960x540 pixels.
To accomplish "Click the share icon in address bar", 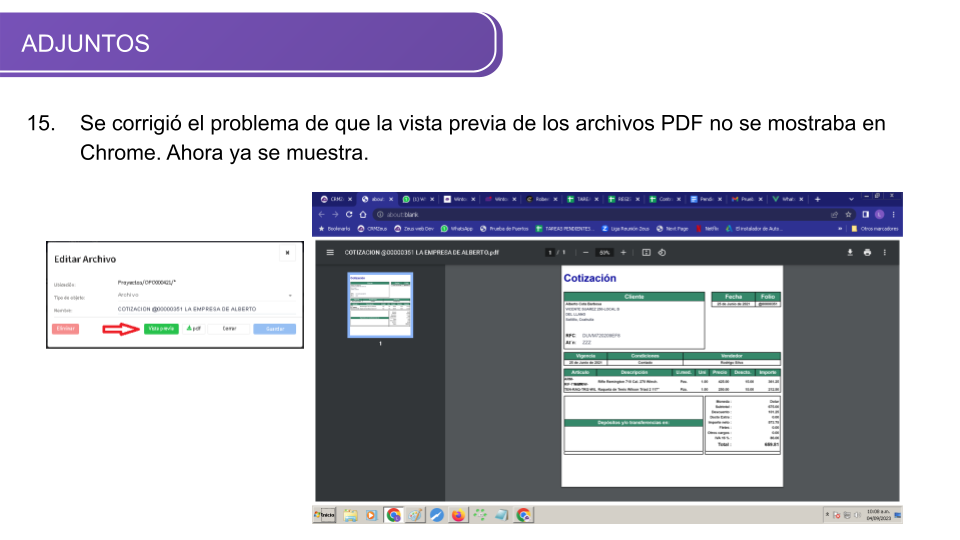I will click(834, 214).
